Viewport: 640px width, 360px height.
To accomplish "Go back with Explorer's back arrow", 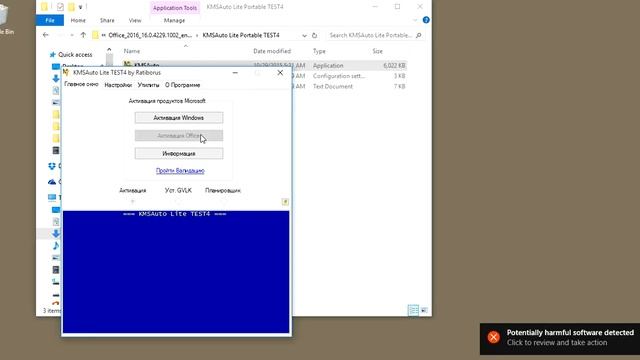I will pyautogui.click(x=46, y=35).
